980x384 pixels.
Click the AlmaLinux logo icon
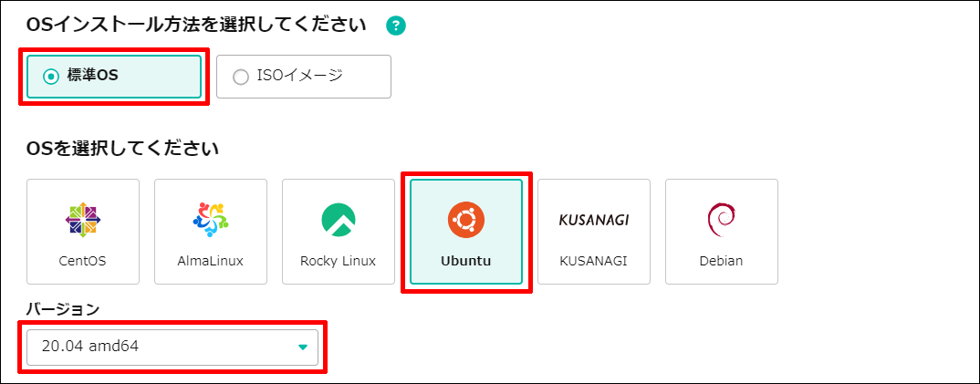point(211,219)
